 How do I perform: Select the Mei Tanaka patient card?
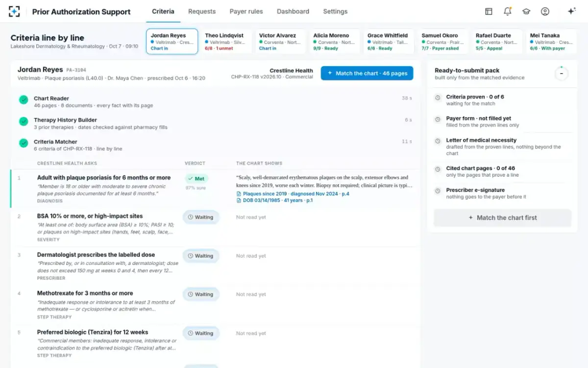[x=551, y=41]
